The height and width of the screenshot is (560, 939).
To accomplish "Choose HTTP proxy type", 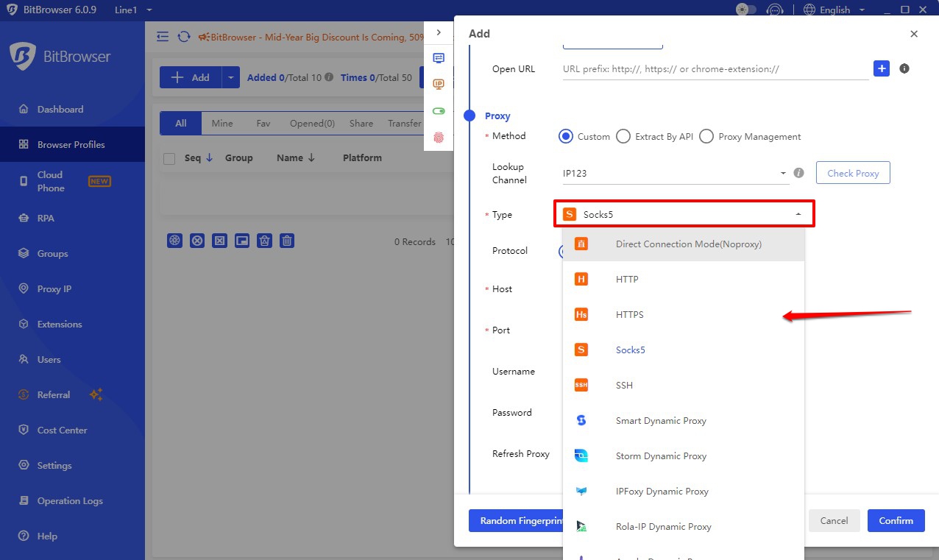I will (684, 279).
